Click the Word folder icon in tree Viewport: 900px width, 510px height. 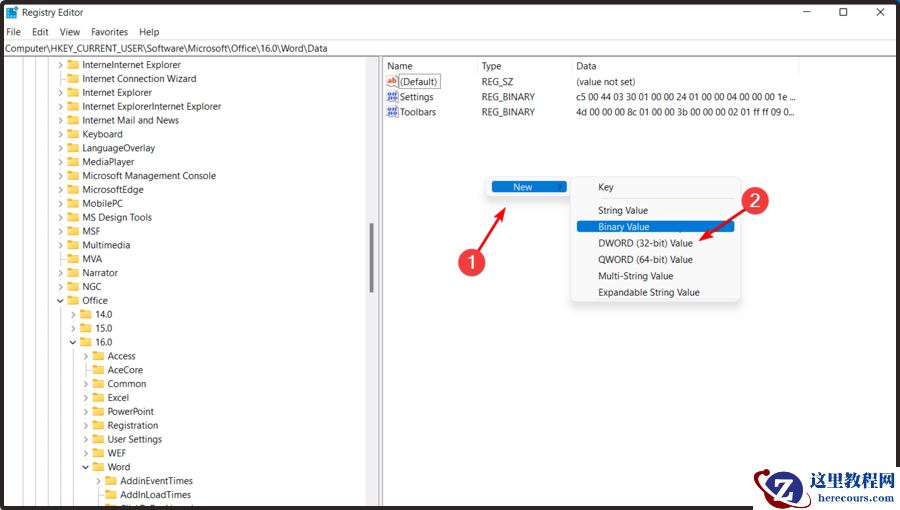[x=98, y=467]
